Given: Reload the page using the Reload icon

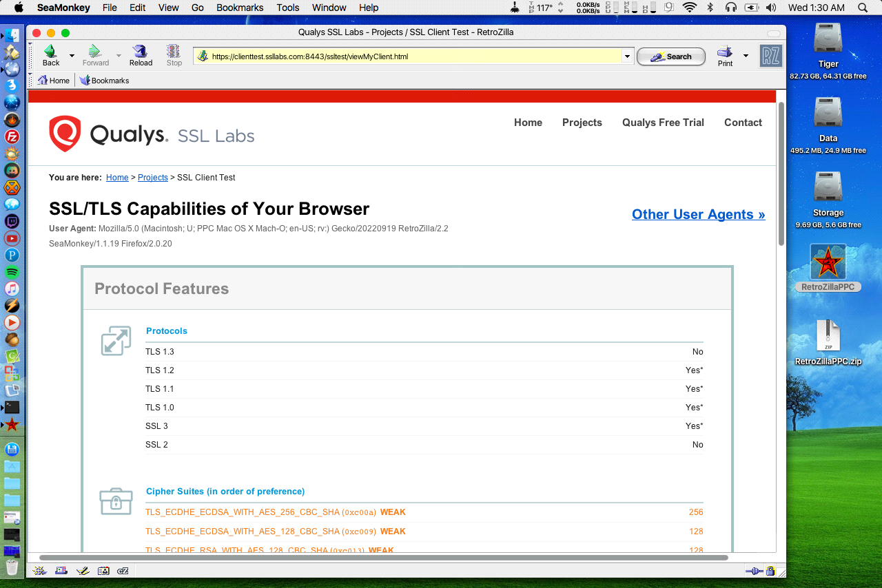Looking at the screenshot, I should pyautogui.click(x=141, y=51).
